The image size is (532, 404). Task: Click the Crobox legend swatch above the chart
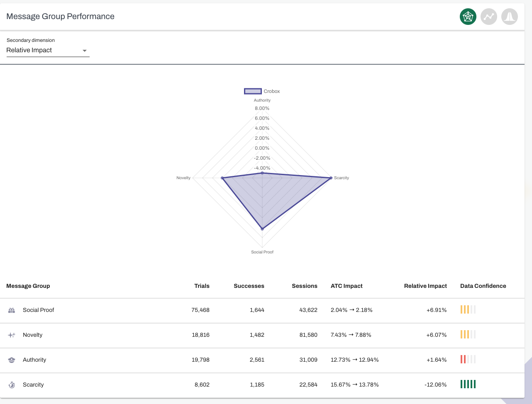(253, 91)
